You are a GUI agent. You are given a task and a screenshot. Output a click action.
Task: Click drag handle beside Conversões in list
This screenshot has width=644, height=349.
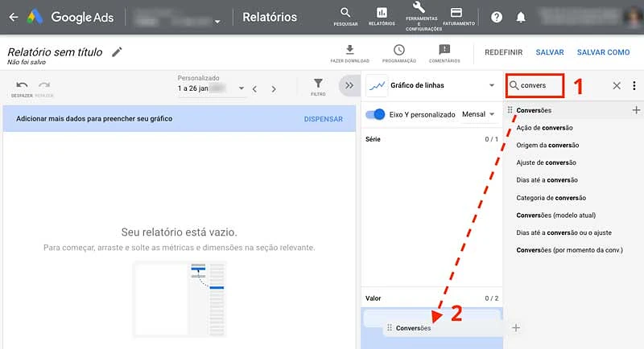coord(510,110)
